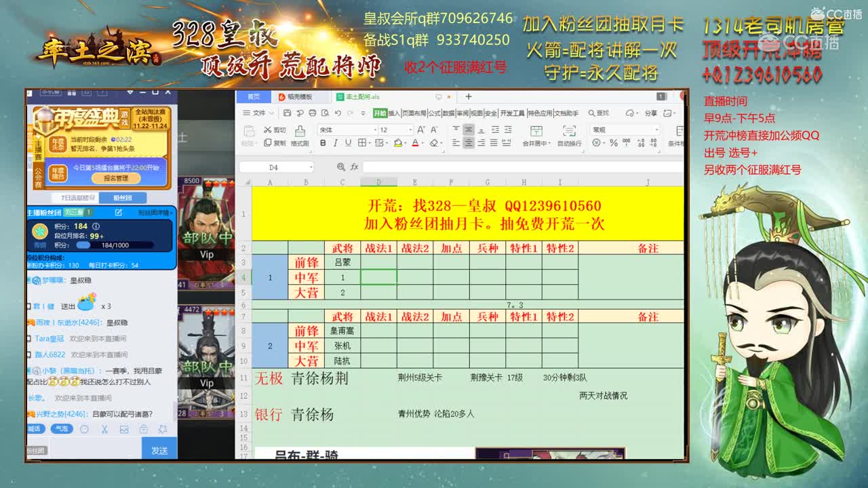Expand the font color dropdown arrow
The height and width of the screenshot is (488, 868).
pyautogui.click(x=422, y=143)
